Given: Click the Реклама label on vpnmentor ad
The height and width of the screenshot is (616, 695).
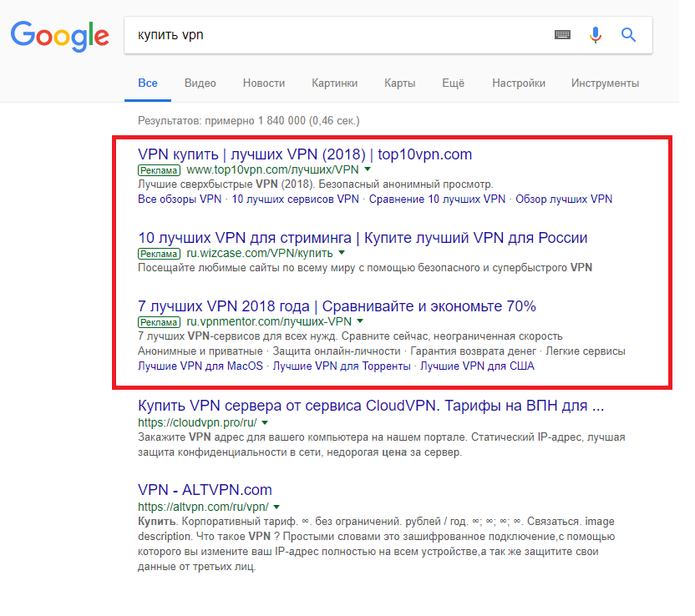Looking at the screenshot, I should point(159,322).
